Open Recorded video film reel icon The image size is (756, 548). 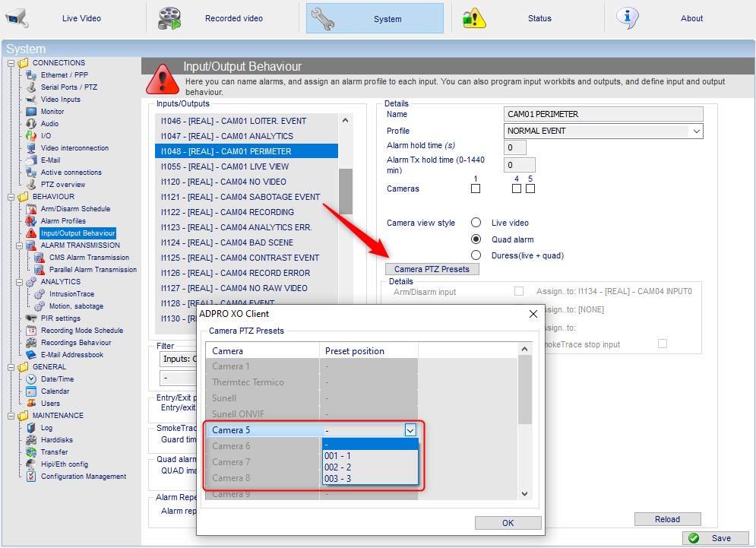[x=169, y=18]
